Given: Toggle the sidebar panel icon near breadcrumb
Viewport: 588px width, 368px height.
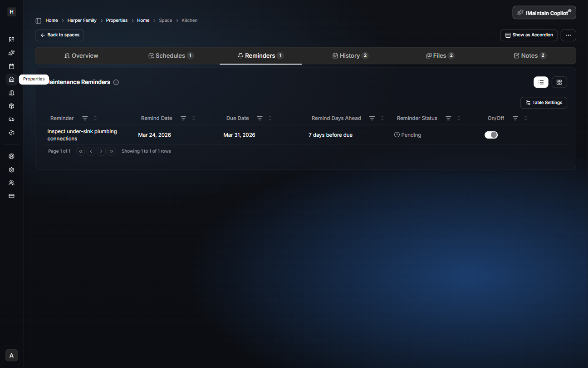Looking at the screenshot, I should point(39,20).
